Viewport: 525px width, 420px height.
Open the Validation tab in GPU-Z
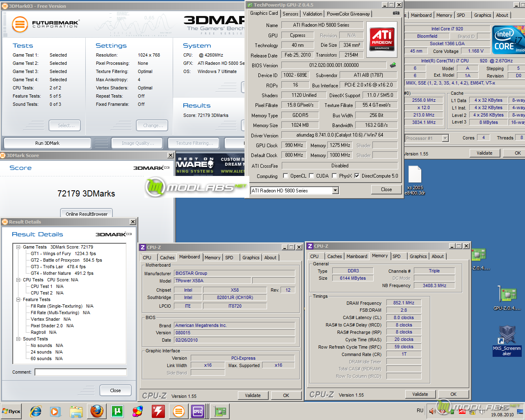[x=313, y=14]
